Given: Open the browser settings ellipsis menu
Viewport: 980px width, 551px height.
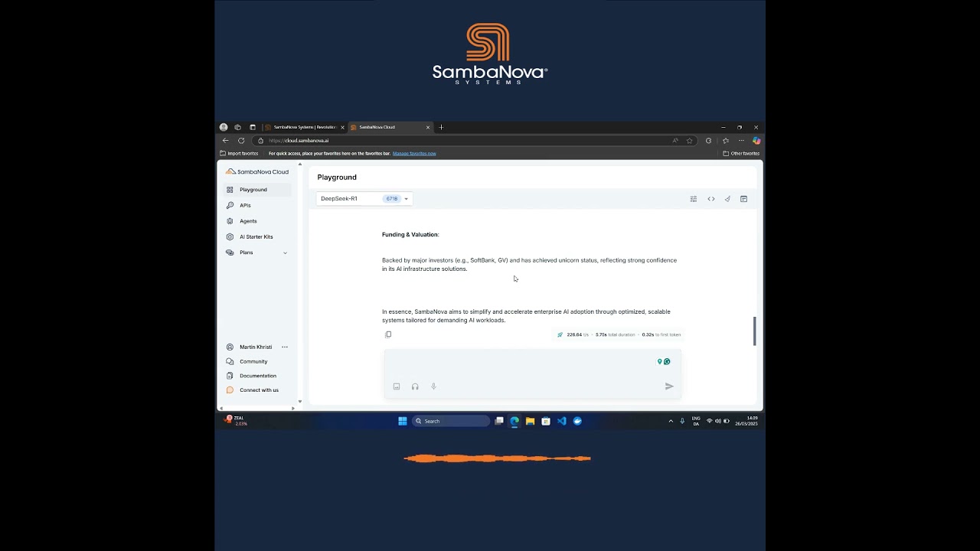Looking at the screenshot, I should (x=741, y=141).
